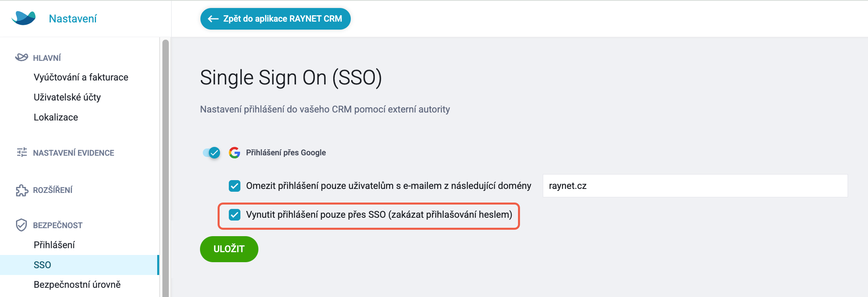
Task: Uncheck Omezit přihlášení domain restriction checkbox
Action: [x=235, y=186]
